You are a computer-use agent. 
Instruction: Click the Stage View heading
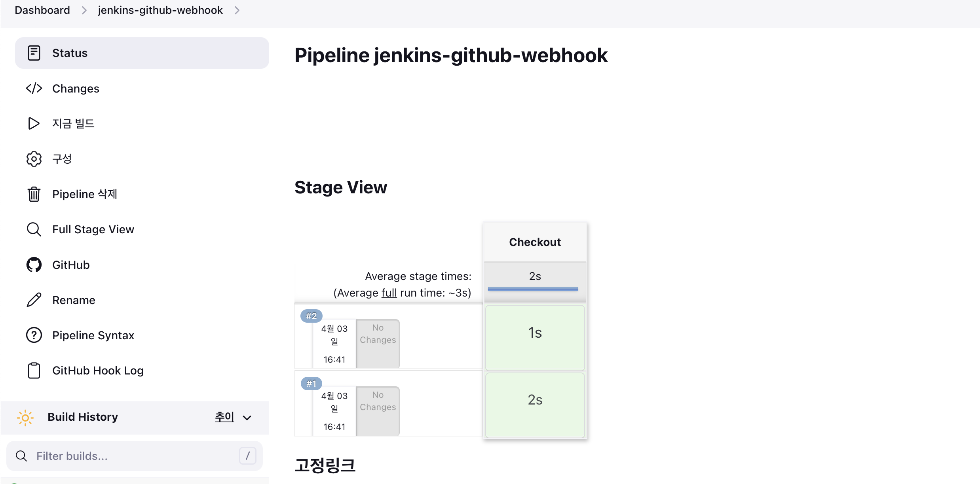click(341, 187)
